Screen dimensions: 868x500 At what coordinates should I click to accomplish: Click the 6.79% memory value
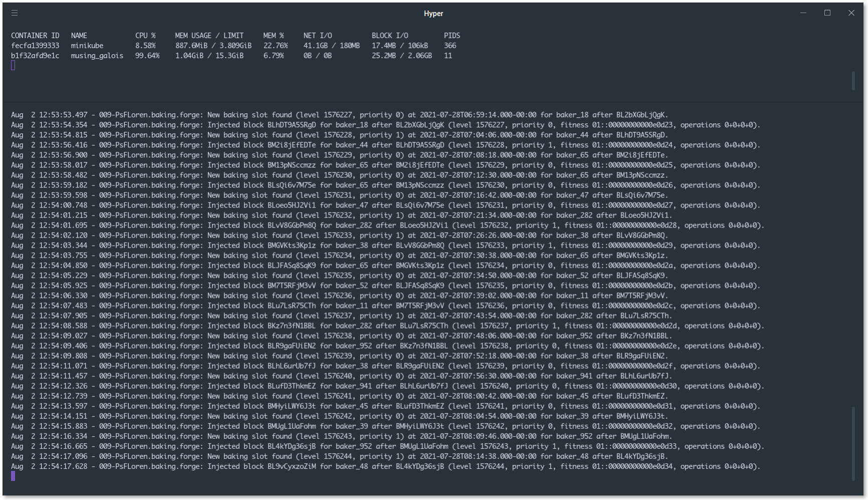(274, 56)
